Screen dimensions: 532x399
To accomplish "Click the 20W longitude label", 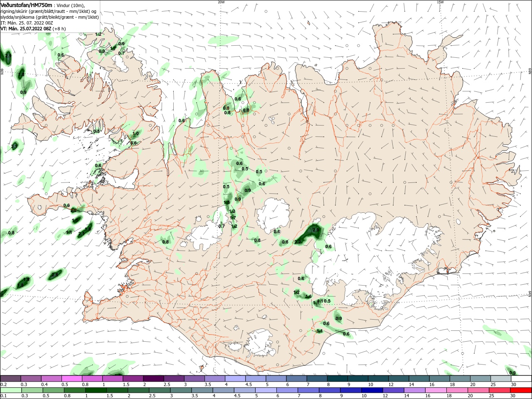I will coord(221,2).
